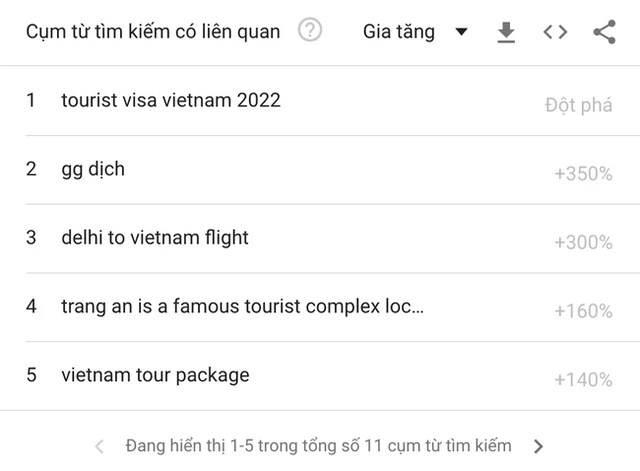Click the "Đột phá" breakout label
The image size is (640, 471).
(x=578, y=105)
